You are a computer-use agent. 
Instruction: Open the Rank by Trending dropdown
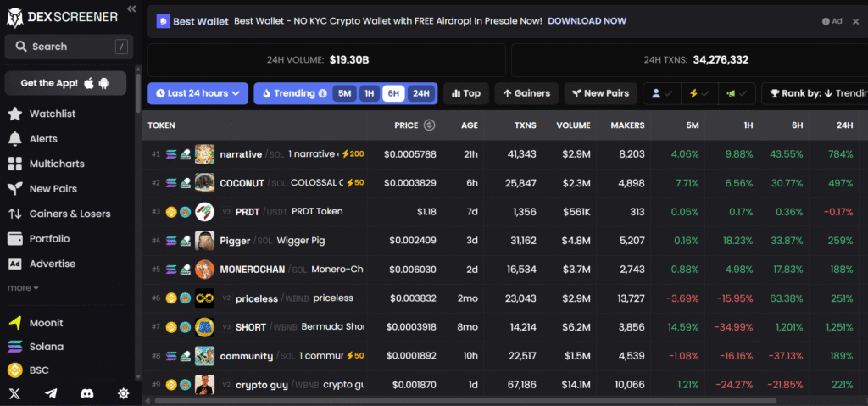(815, 93)
